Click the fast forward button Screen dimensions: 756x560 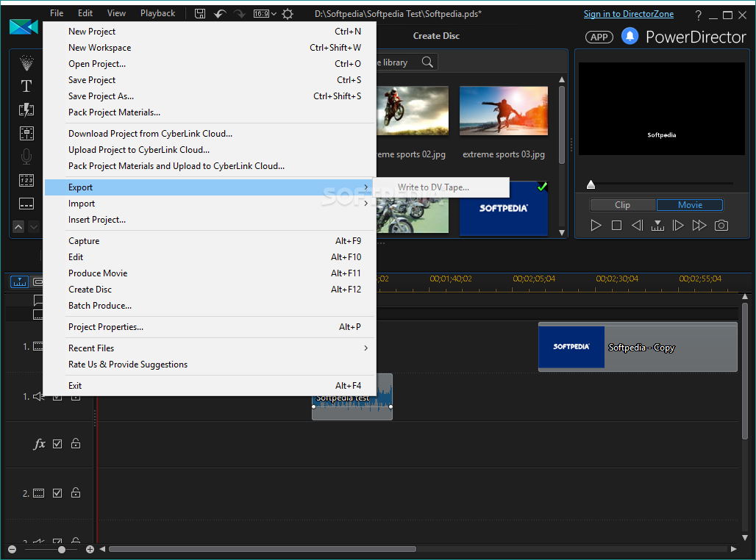pos(699,225)
